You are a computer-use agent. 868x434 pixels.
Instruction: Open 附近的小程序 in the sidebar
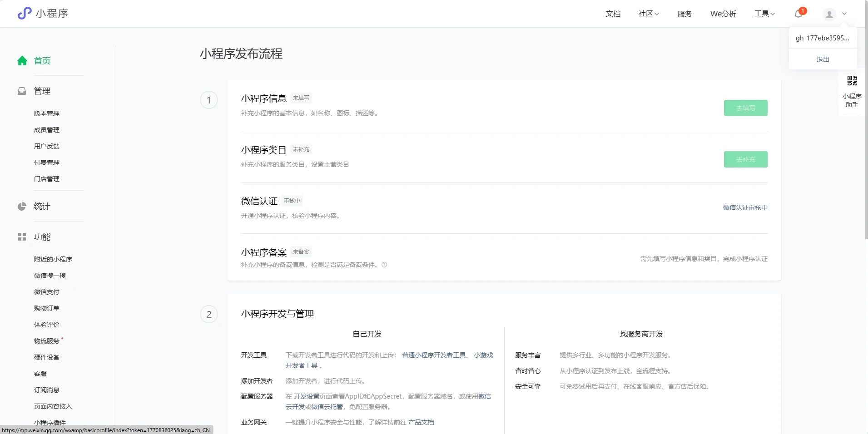(x=53, y=259)
